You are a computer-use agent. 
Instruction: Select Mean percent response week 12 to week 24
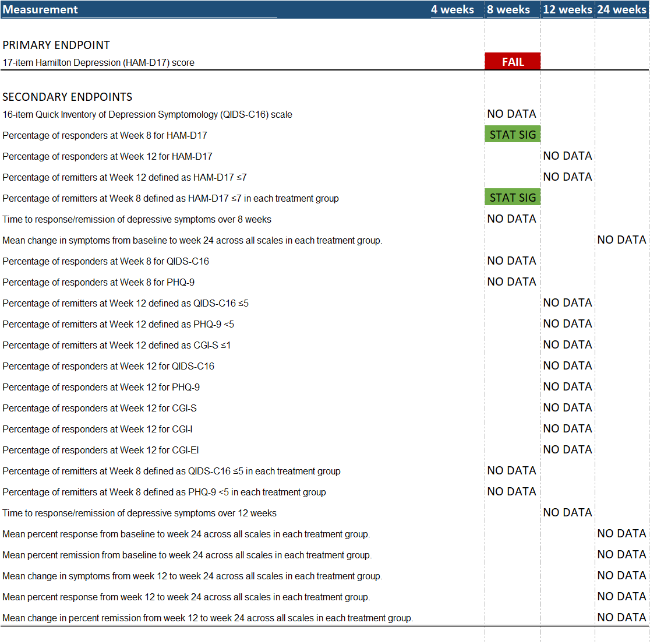click(x=186, y=597)
